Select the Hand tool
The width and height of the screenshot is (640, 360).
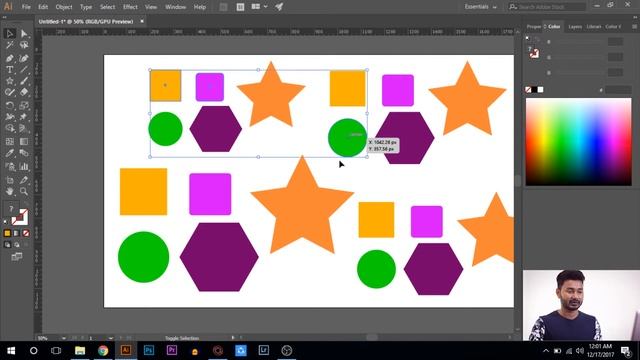(x=9, y=191)
